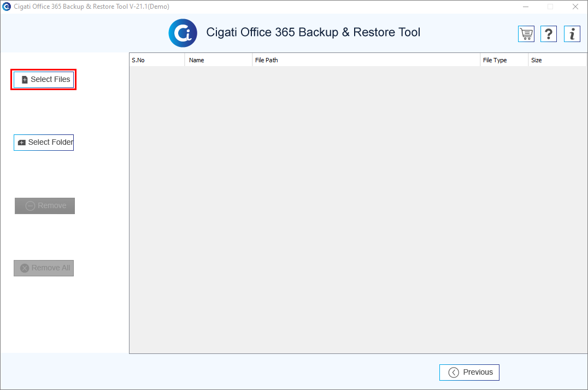588x390 pixels.
Task: Show the info/about icon
Action: (572, 34)
